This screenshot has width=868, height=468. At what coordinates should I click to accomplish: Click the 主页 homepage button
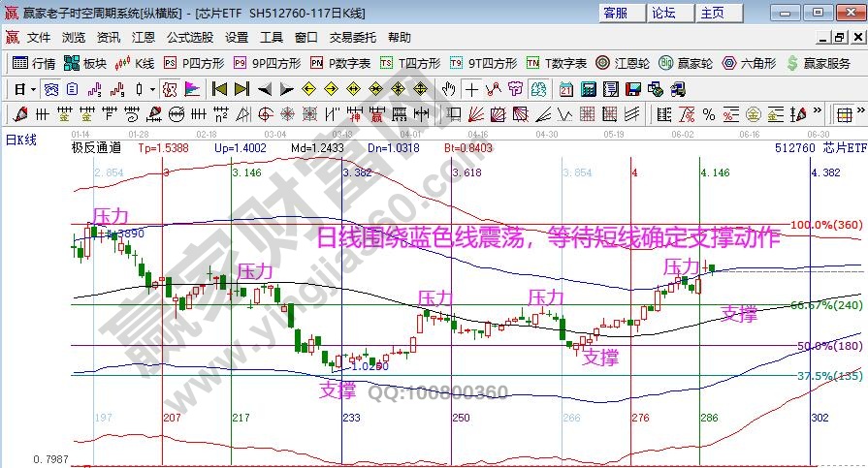click(x=713, y=13)
